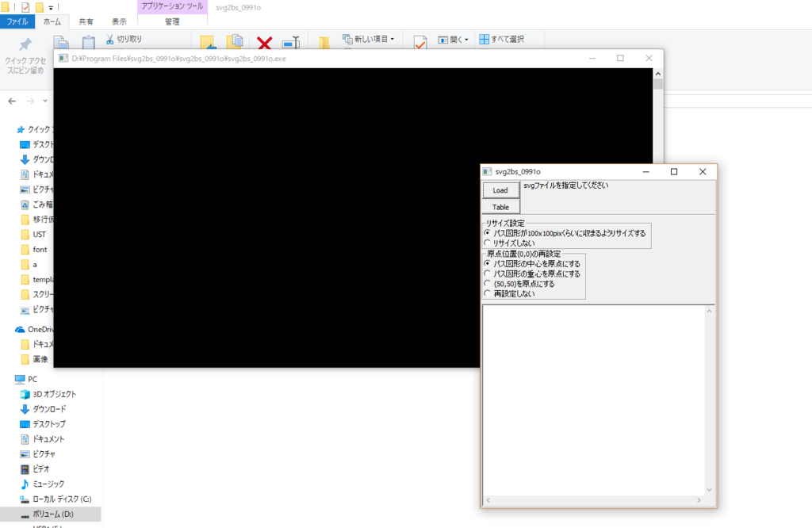Click the output area scroll up arrow
The height and width of the screenshot is (528, 812).
(x=710, y=311)
